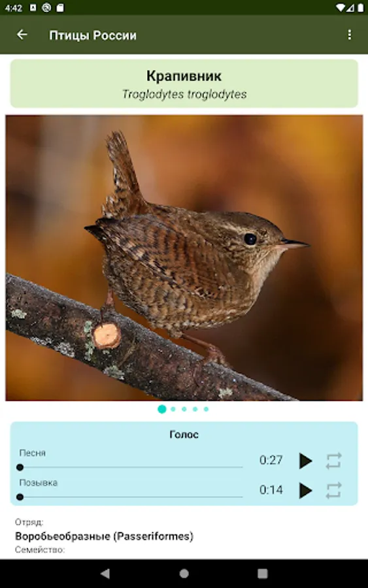Tap the Android recent apps button

tap(263, 574)
